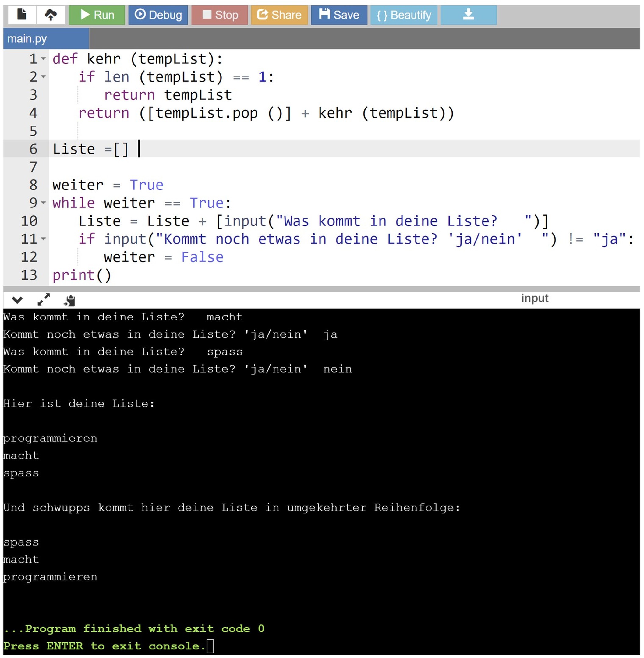Screen dimensions: 644x658
Task: Fold the if block at line 2
Action: coord(43,77)
